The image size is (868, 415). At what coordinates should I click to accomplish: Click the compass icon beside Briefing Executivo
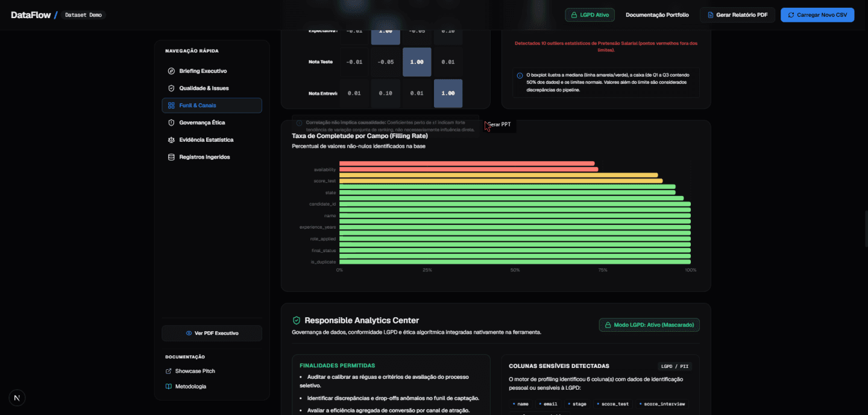click(x=171, y=71)
